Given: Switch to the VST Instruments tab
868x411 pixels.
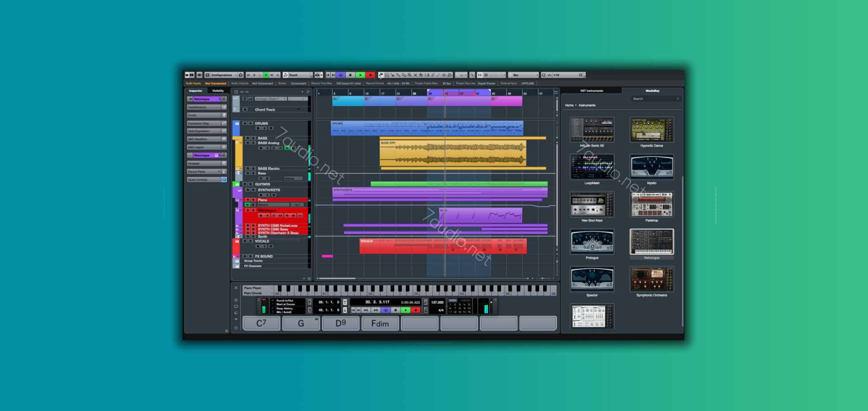Looking at the screenshot, I should point(592,91).
